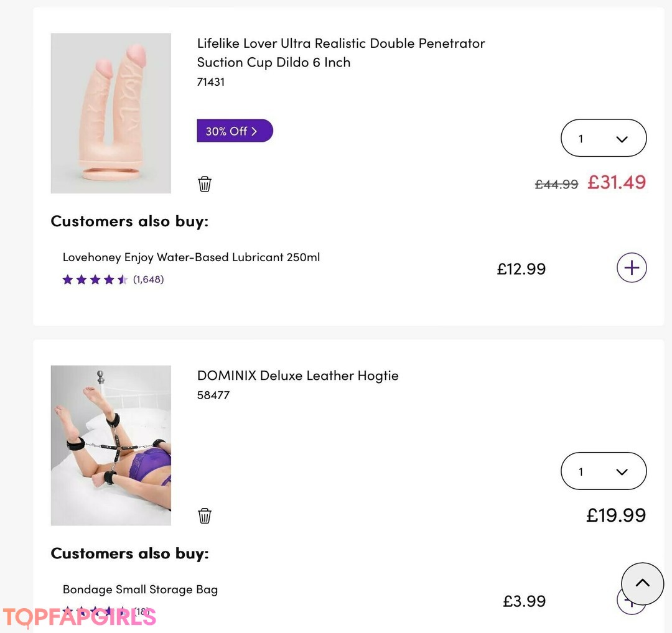
Task: Open the 30% Off promotion badge
Action: coord(235,131)
